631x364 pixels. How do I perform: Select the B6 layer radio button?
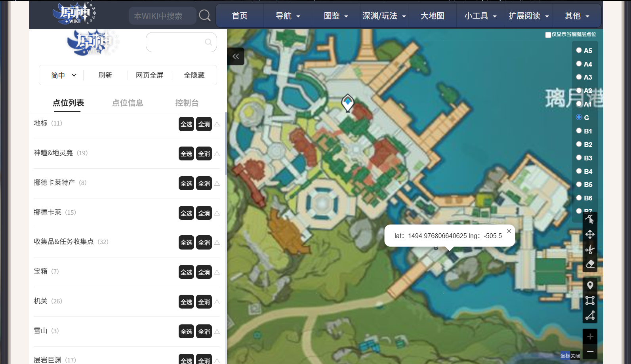579,198
